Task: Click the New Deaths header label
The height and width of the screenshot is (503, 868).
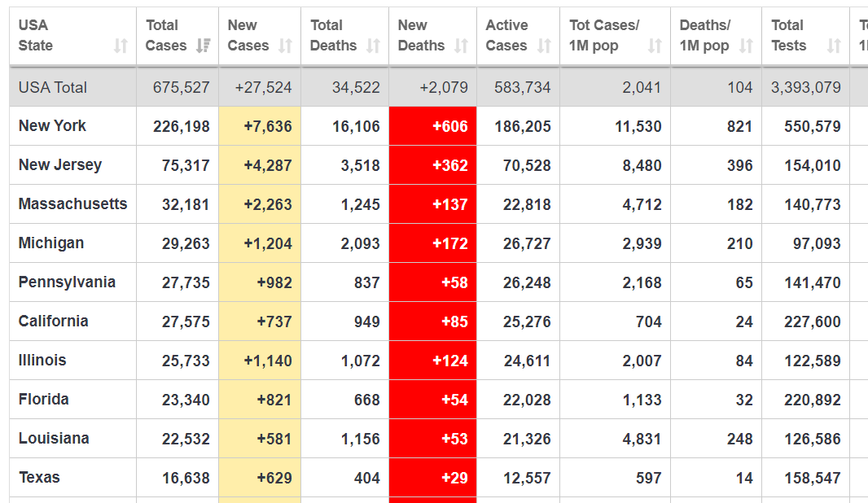Action: 421,36
